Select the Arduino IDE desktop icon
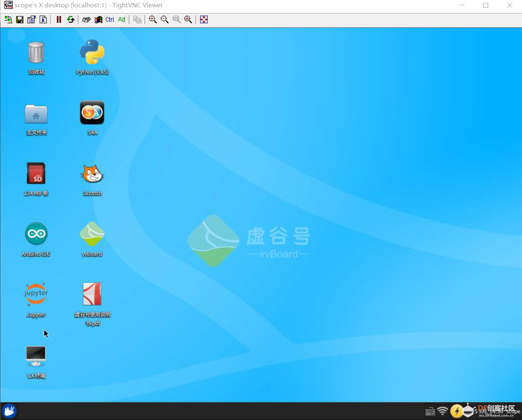This screenshot has height=420, width=522. click(36, 234)
